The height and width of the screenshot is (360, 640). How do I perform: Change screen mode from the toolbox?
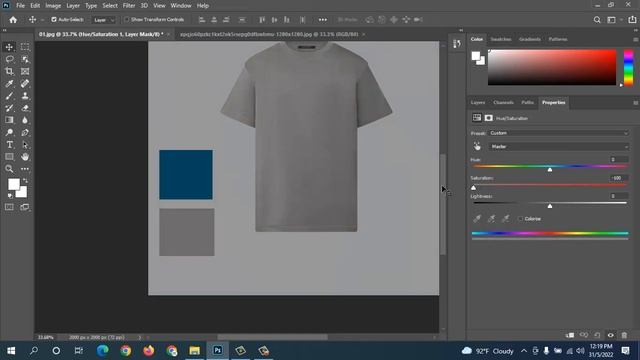[25, 207]
